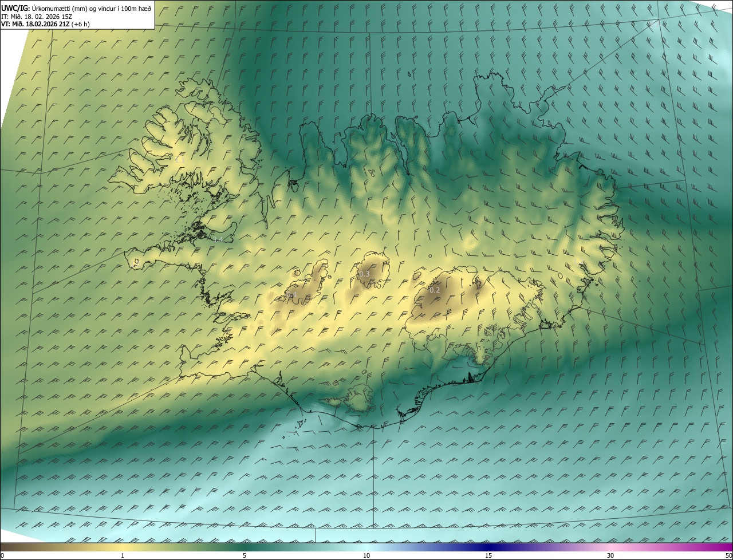The image size is (733, 560).
Task: Click the "UWC/IG:" title label
Action: [15, 8]
